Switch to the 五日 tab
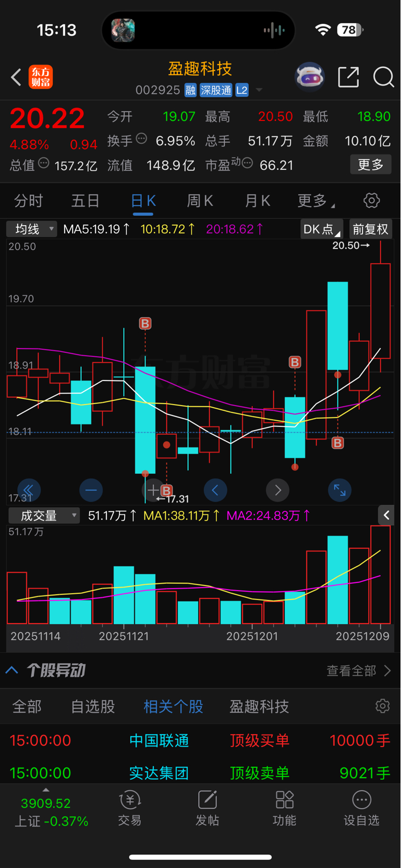Screen dimensions: 401x868 pyautogui.click(x=86, y=201)
